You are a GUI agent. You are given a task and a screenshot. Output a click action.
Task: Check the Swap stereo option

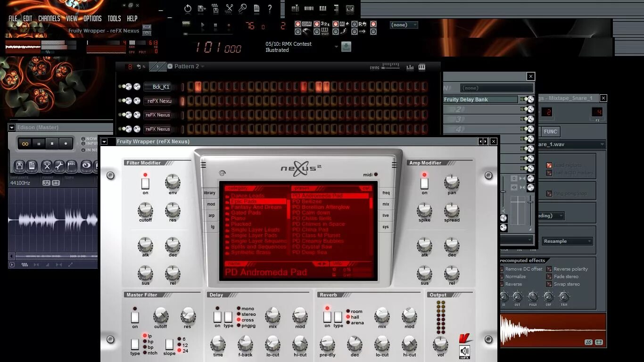click(x=549, y=284)
